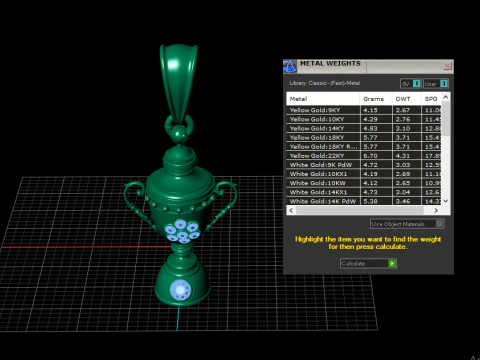
Task: Click the SPG column header
Action: [x=431, y=99]
